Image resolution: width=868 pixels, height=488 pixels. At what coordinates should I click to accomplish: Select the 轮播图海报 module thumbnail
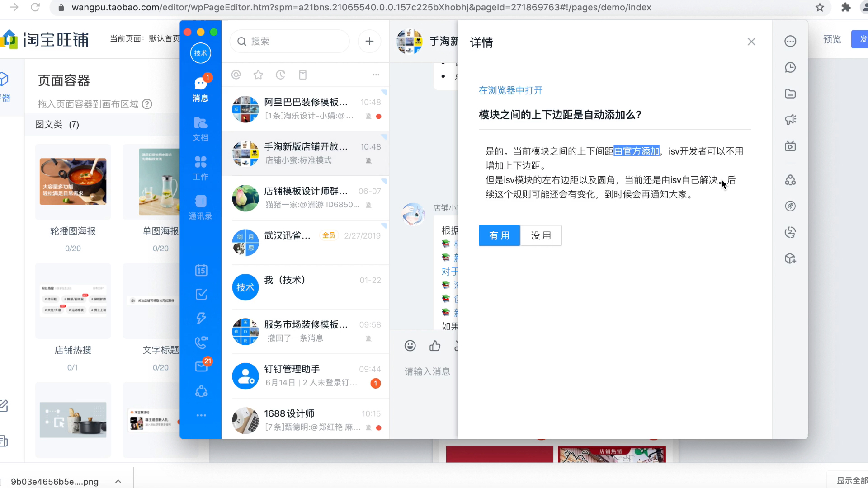click(73, 182)
